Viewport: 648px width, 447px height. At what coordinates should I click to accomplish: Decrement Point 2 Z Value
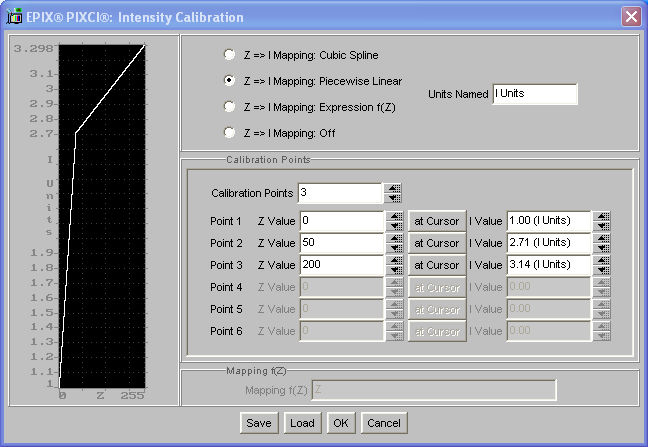395,248
